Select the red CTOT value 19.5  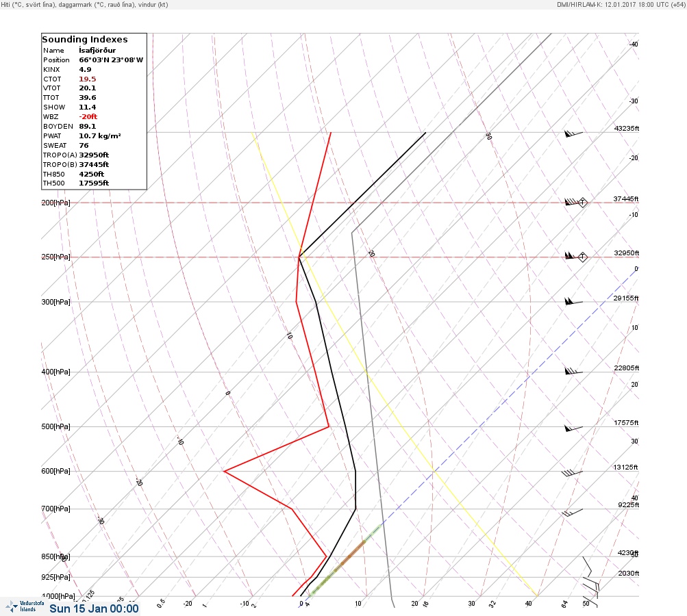click(87, 79)
